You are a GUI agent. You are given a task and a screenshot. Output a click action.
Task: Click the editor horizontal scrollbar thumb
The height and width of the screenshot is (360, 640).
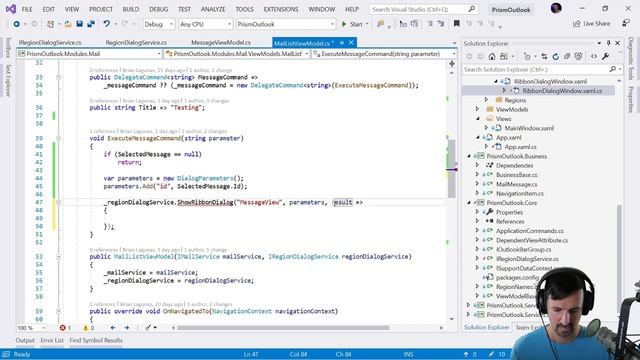coord(283,327)
